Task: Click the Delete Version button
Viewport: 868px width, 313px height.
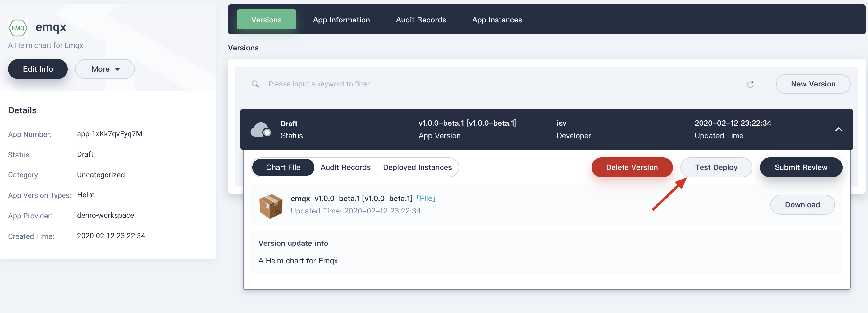Action: tap(632, 167)
